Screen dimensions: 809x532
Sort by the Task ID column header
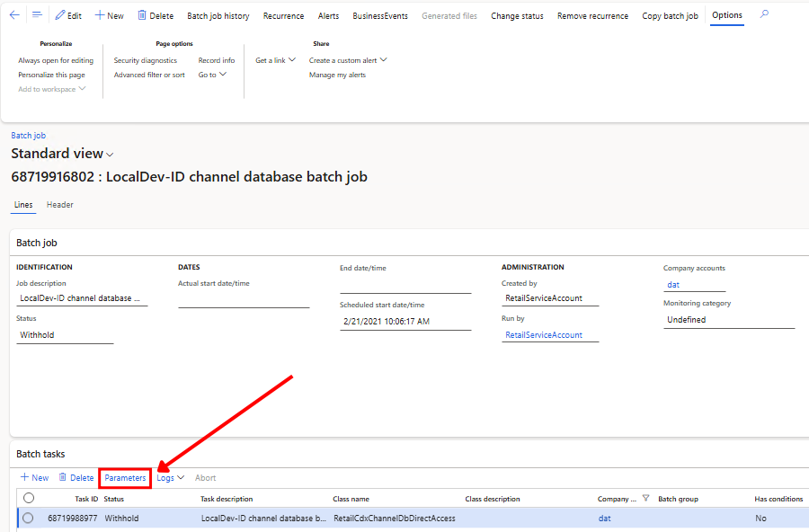pos(86,499)
